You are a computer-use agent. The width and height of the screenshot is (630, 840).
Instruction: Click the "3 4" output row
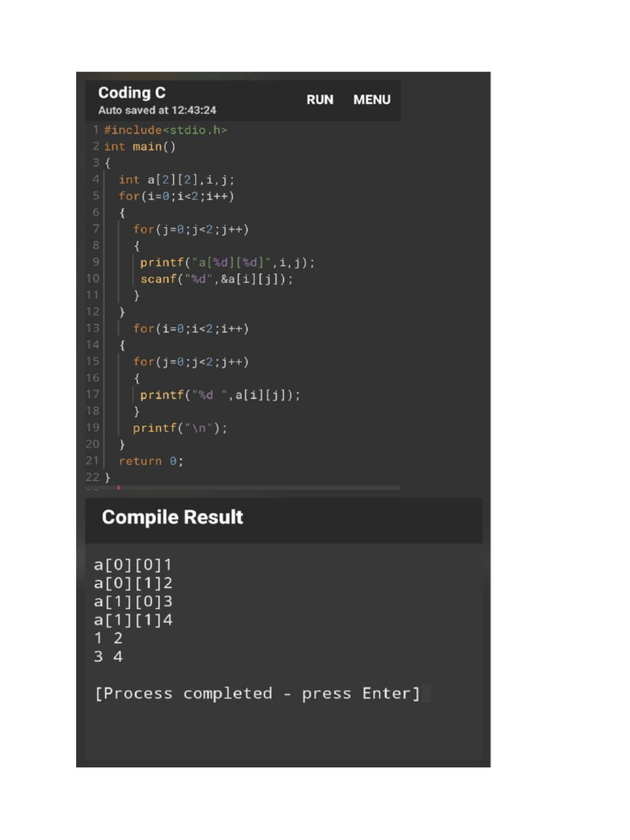click(x=108, y=656)
